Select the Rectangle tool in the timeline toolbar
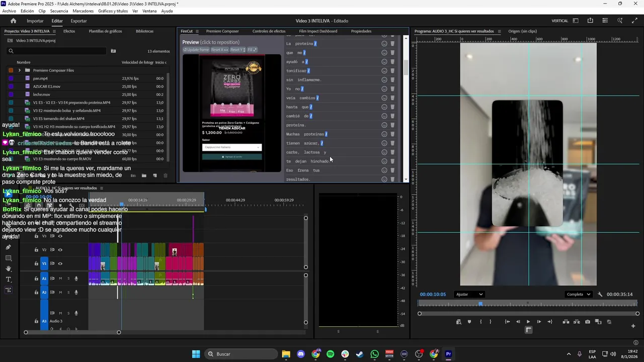The image size is (644, 362). 8,258
